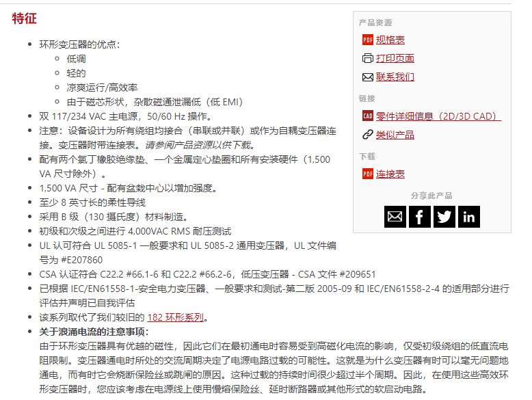Viewport: 532px width, 400px height.
Task: Click the 配有两个氯丁橡胶绝缘垫 bullet
Action: coord(185,167)
